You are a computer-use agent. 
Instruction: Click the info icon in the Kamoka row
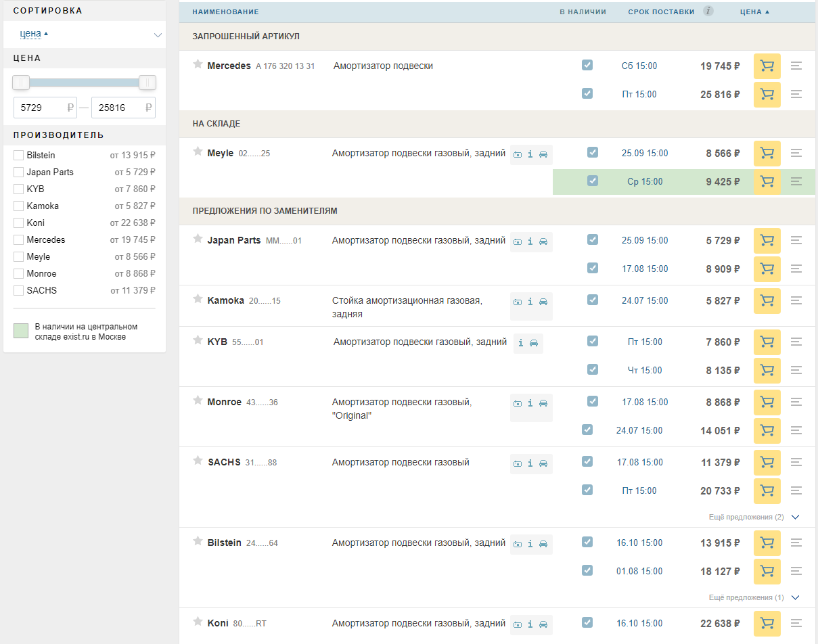tap(530, 302)
